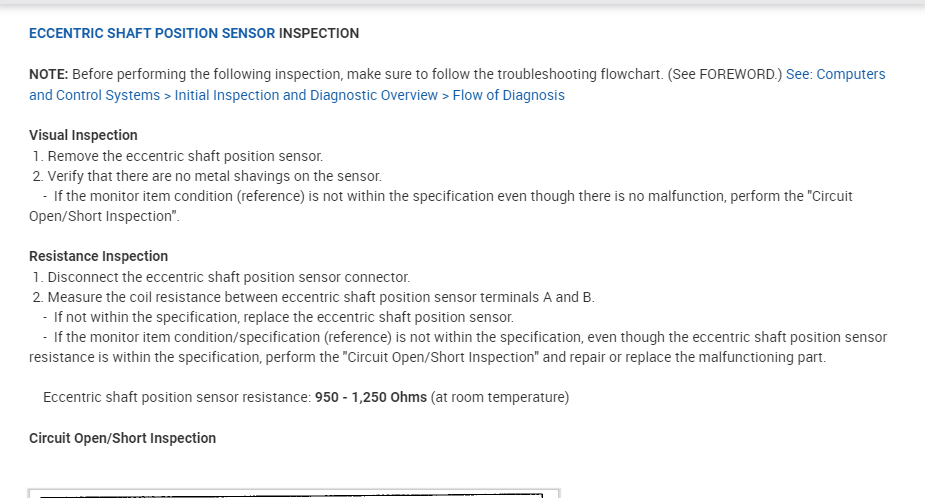Click the circuit diagram image at bottom
Screen dimensions: 925x498
pos(294,493)
